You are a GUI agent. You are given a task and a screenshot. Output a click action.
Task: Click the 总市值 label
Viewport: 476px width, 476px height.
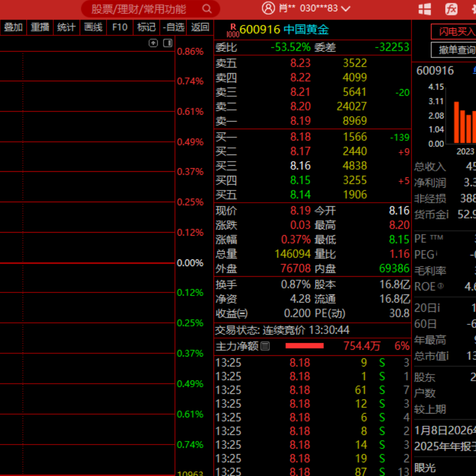pyautogui.click(x=431, y=356)
